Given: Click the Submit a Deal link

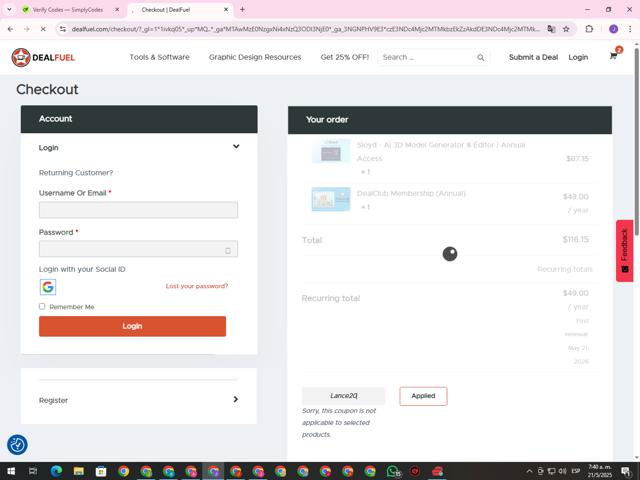Looking at the screenshot, I should pyautogui.click(x=533, y=57).
